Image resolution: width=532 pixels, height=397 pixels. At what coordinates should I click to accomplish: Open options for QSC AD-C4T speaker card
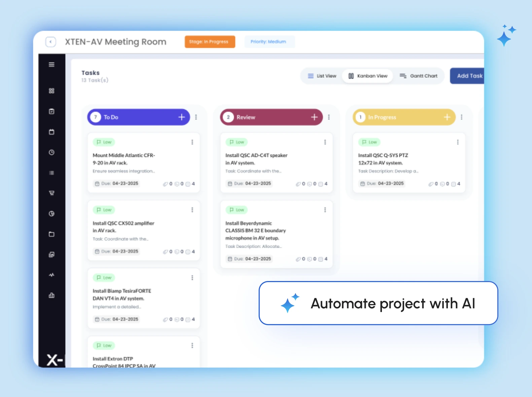[325, 142]
